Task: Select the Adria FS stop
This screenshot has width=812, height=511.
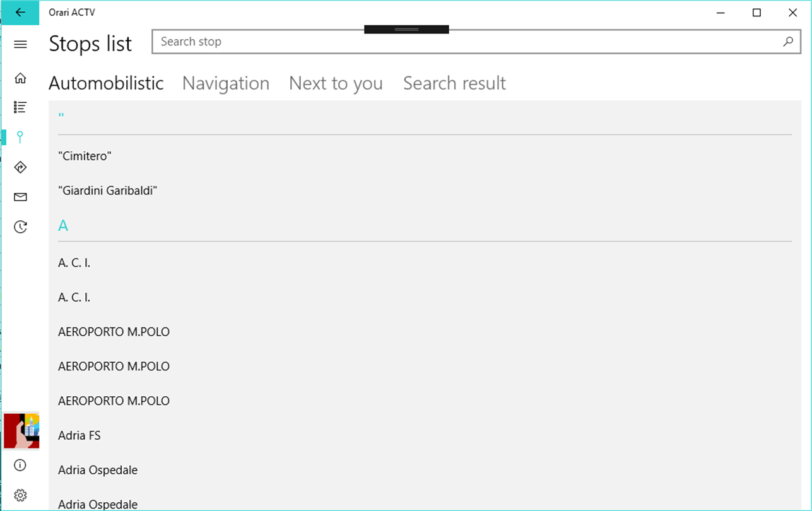Action: [79, 435]
